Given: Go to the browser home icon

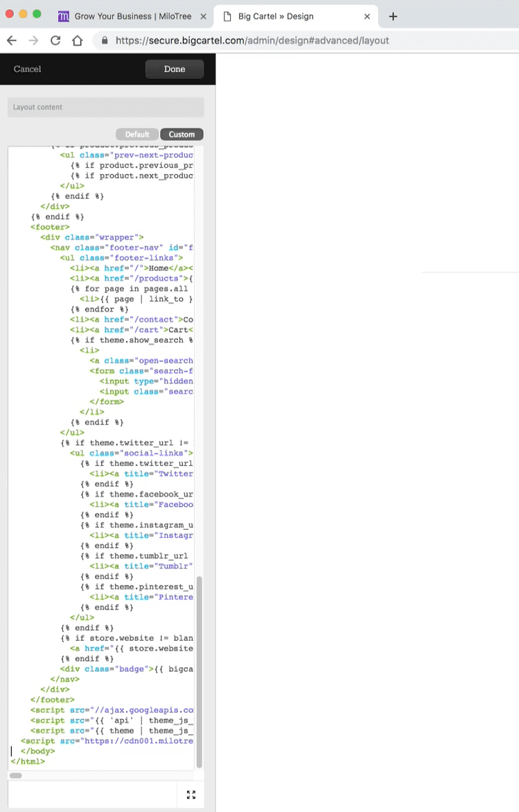Looking at the screenshot, I should [x=78, y=40].
